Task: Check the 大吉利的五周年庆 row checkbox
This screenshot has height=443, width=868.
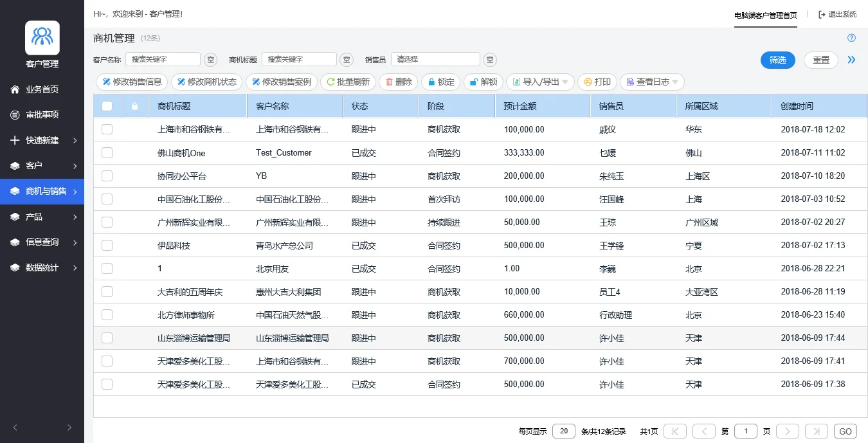Action: [x=107, y=291]
